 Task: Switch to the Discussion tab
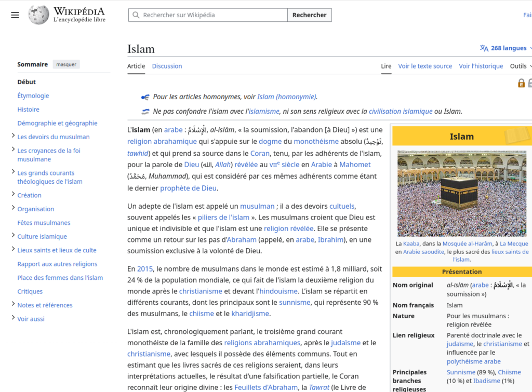(x=167, y=66)
